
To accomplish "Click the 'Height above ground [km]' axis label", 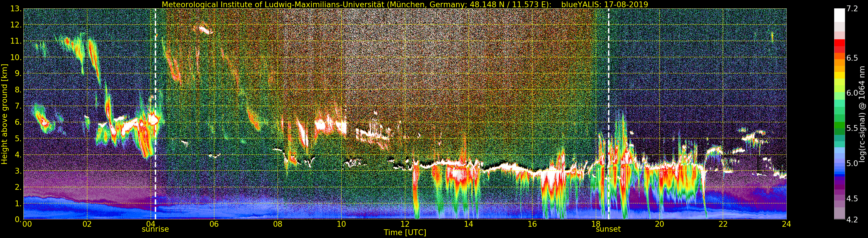I will 4,114.
